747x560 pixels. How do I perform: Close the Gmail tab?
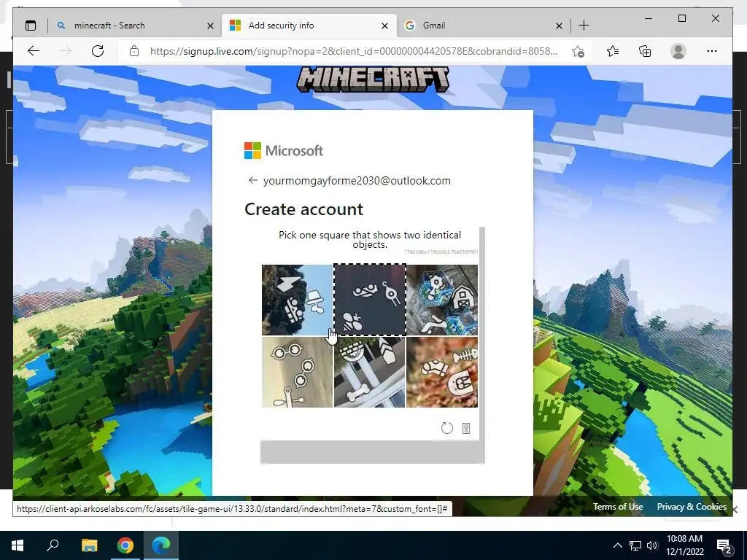coord(559,26)
